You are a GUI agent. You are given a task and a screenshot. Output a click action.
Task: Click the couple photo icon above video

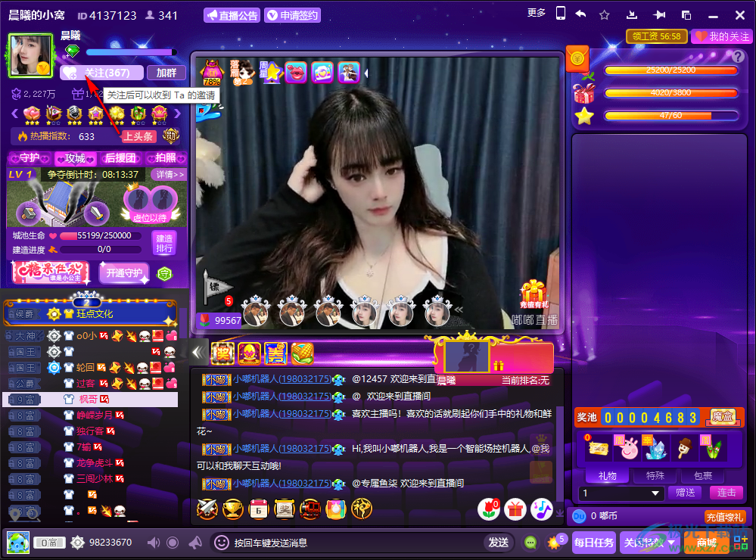[x=349, y=73]
